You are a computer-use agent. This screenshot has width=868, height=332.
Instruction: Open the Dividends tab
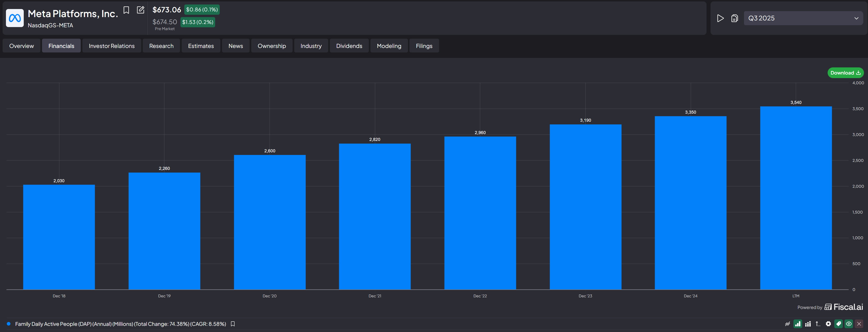[349, 46]
